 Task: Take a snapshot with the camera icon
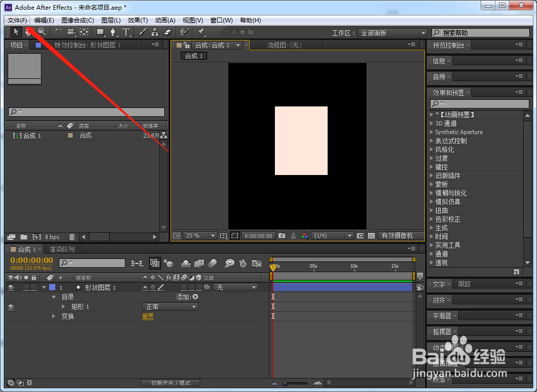[x=282, y=236]
